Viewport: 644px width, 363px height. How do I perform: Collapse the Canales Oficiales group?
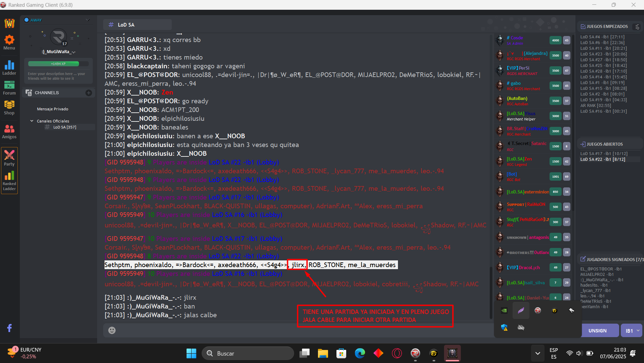(32, 121)
